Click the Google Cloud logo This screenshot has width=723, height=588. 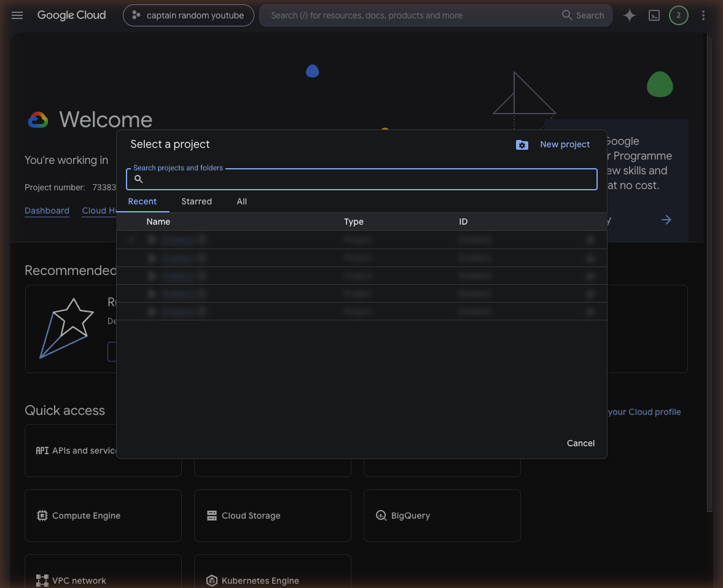(x=71, y=15)
